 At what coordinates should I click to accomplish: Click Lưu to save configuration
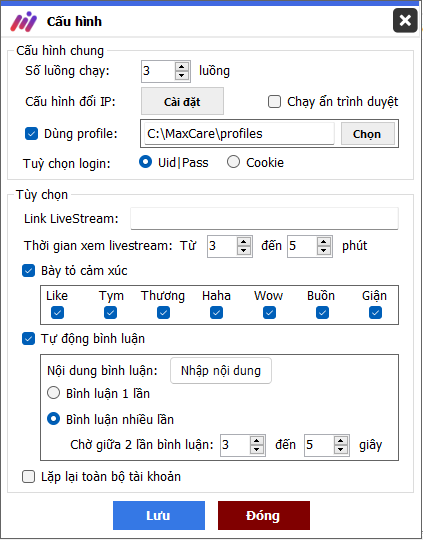point(159,515)
